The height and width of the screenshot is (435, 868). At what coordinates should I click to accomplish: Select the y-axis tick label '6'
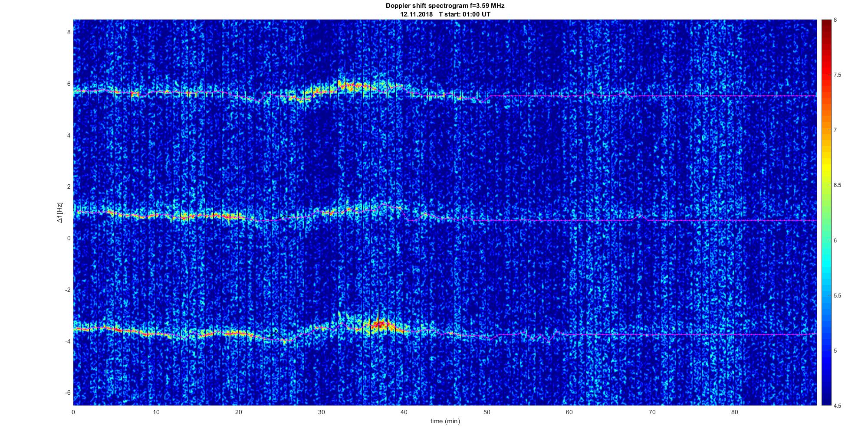tap(69, 84)
